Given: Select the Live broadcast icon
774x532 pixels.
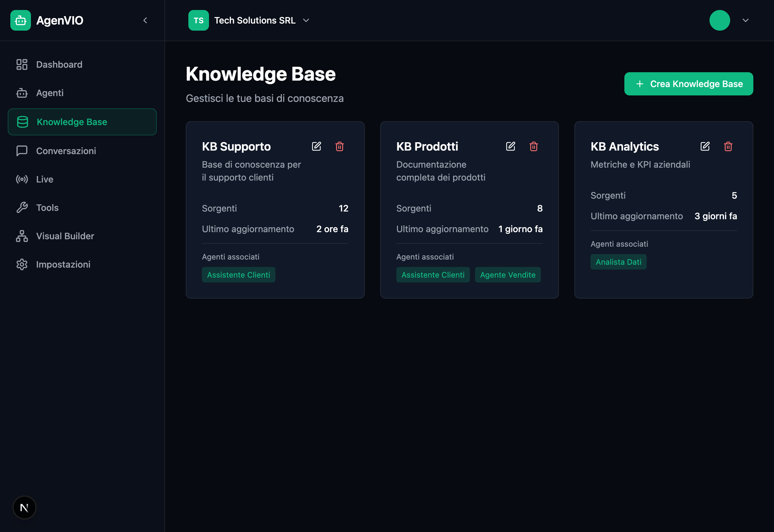Looking at the screenshot, I should click(x=22, y=179).
